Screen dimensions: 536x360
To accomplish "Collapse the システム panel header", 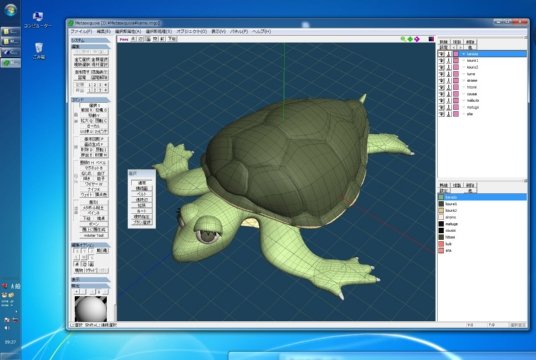I will (x=91, y=40).
